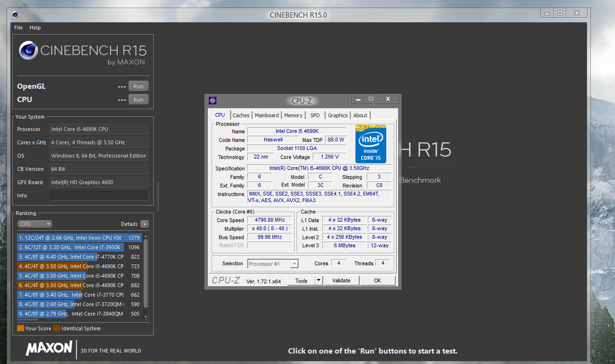Click the ranking list down scroll arrow
Viewport: 615px width, 364px height.
(x=146, y=317)
